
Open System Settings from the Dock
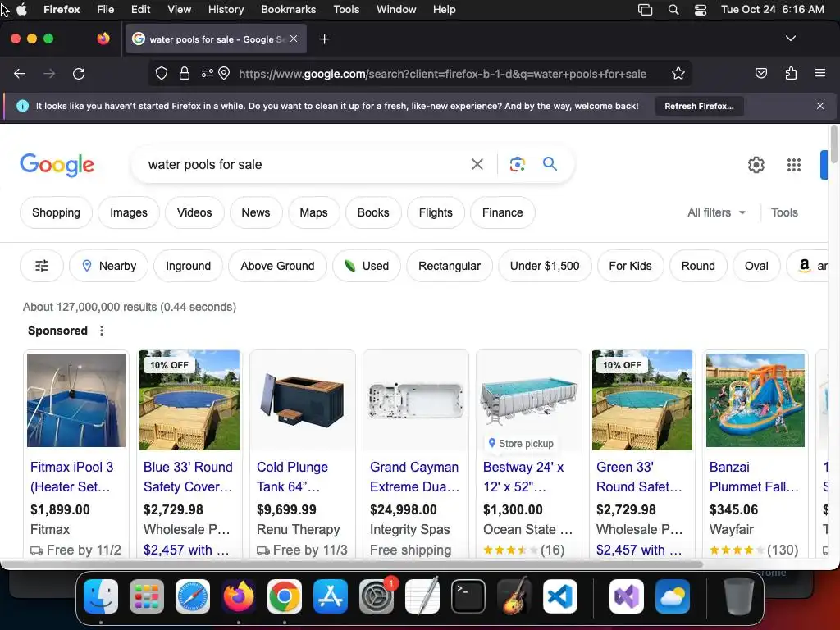click(x=377, y=596)
